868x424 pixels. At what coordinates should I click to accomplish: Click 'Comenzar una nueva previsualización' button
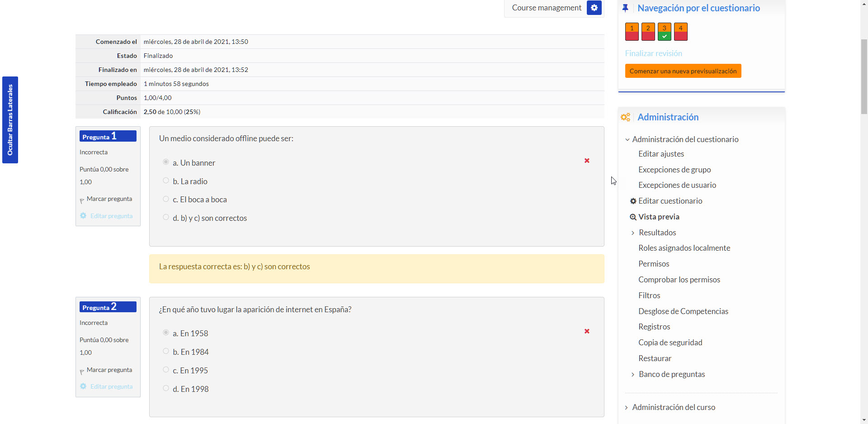coord(683,71)
